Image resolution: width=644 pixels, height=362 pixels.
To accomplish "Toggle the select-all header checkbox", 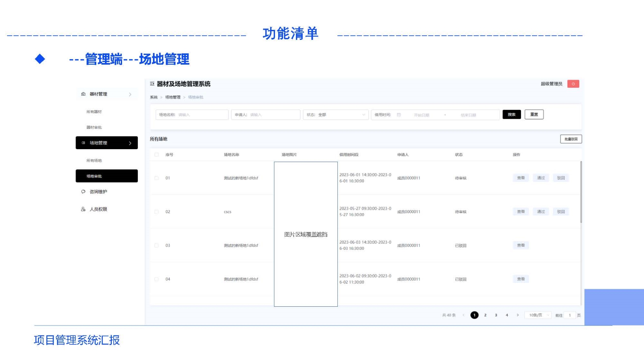I will (x=156, y=155).
